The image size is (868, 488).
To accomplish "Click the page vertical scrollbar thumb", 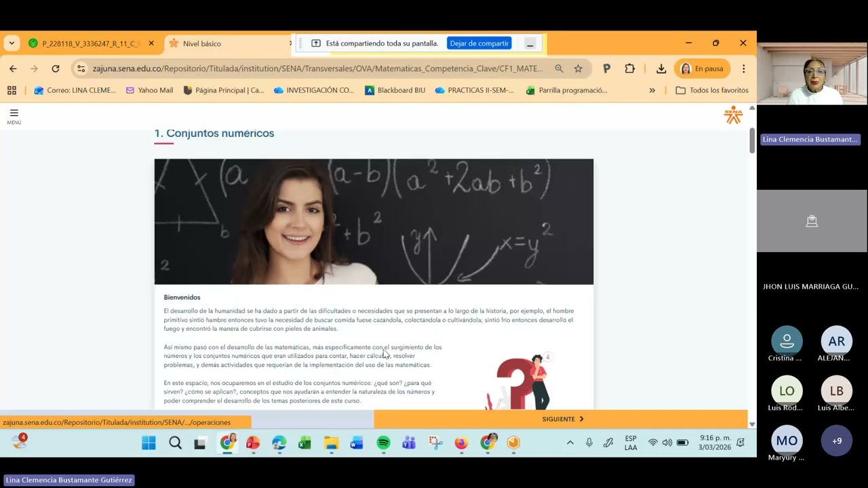I will [x=752, y=140].
